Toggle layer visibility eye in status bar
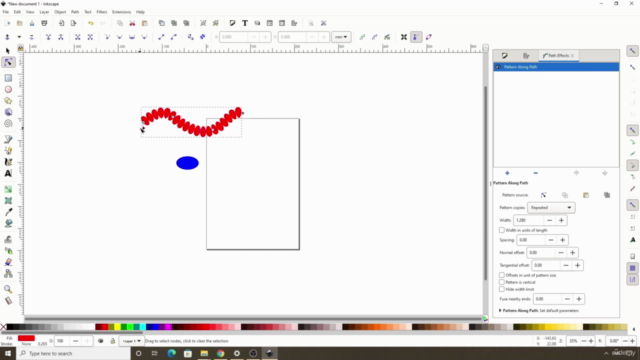This screenshot has width=640, height=360. pyautogui.click(x=100, y=341)
